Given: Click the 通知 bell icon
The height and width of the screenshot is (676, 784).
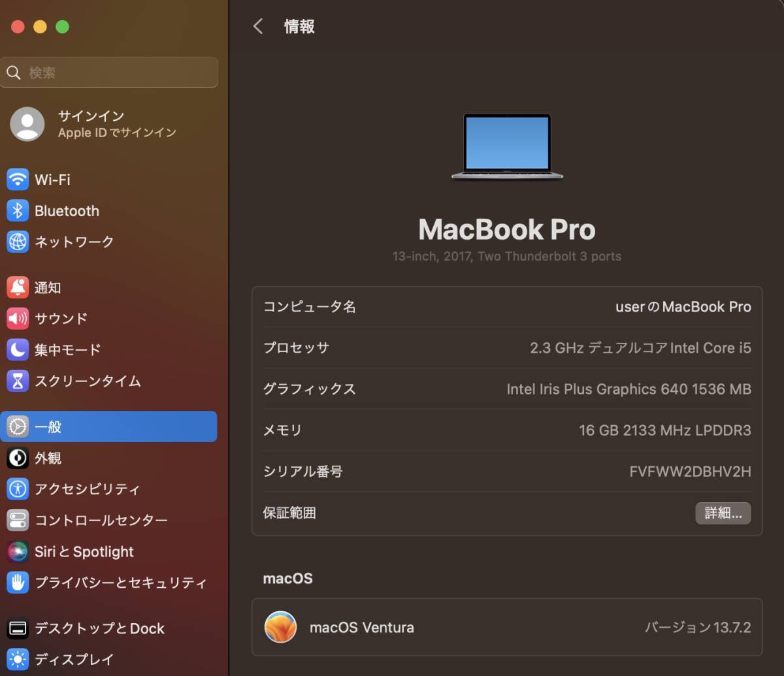Looking at the screenshot, I should [18, 287].
